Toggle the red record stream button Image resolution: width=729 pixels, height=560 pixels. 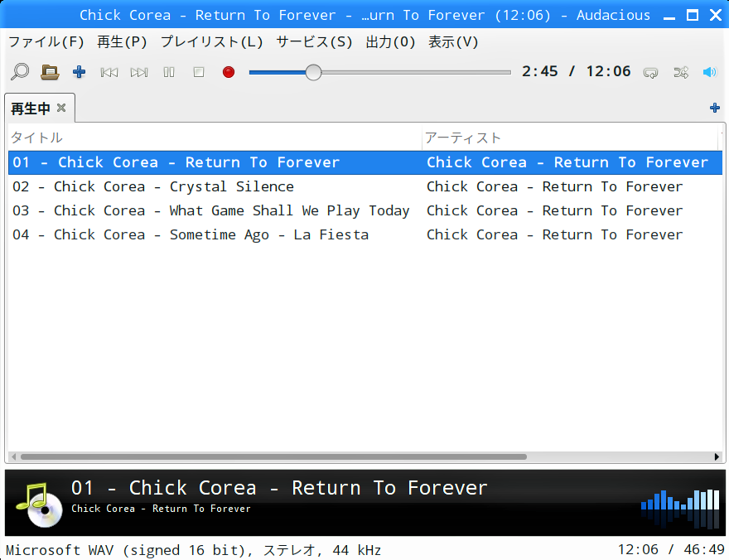coord(229,73)
